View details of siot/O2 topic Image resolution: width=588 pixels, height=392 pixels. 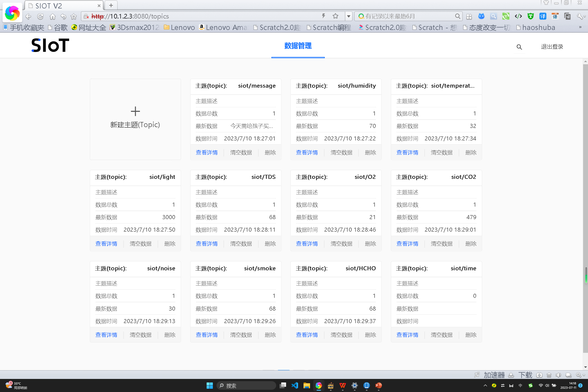[x=307, y=244]
